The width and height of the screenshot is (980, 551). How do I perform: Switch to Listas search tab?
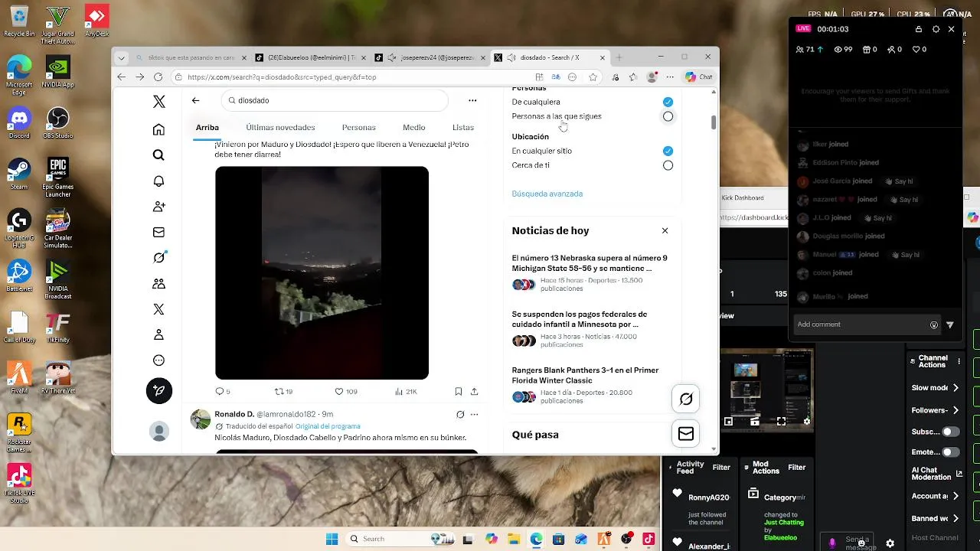pos(463,127)
